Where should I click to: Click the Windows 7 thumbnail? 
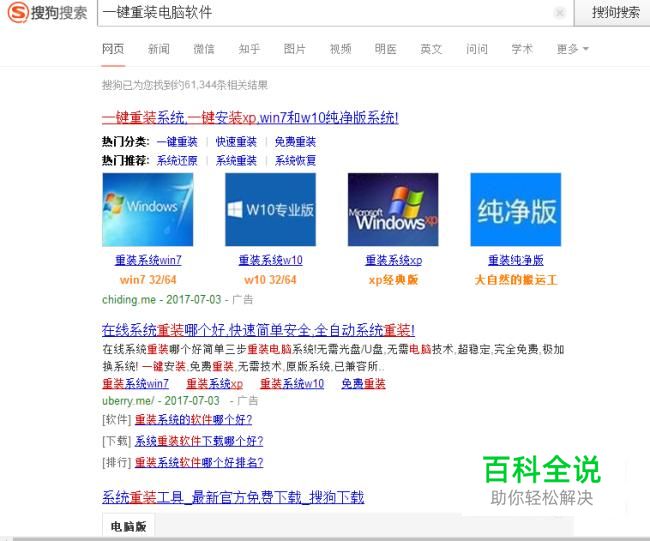(x=148, y=209)
